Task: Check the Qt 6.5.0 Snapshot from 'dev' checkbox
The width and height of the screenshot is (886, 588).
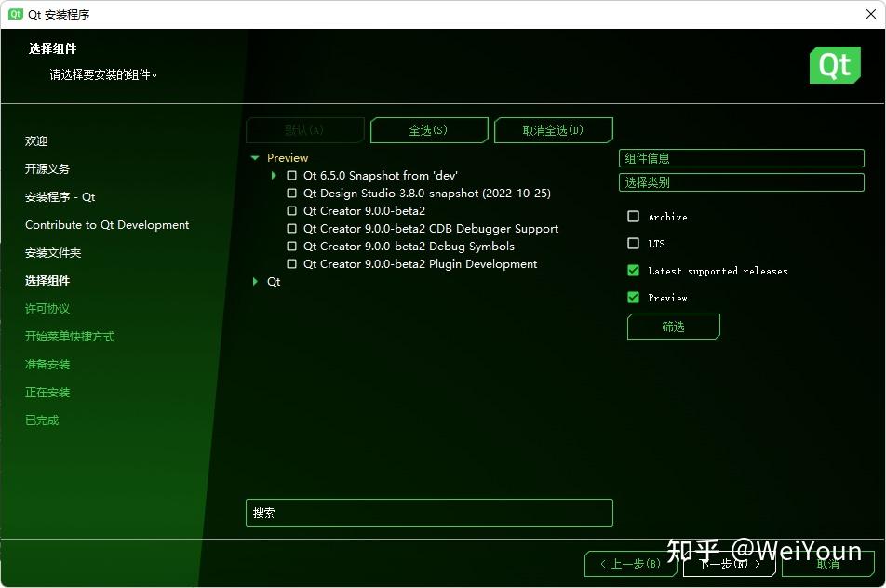Action: tap(291, 176)
